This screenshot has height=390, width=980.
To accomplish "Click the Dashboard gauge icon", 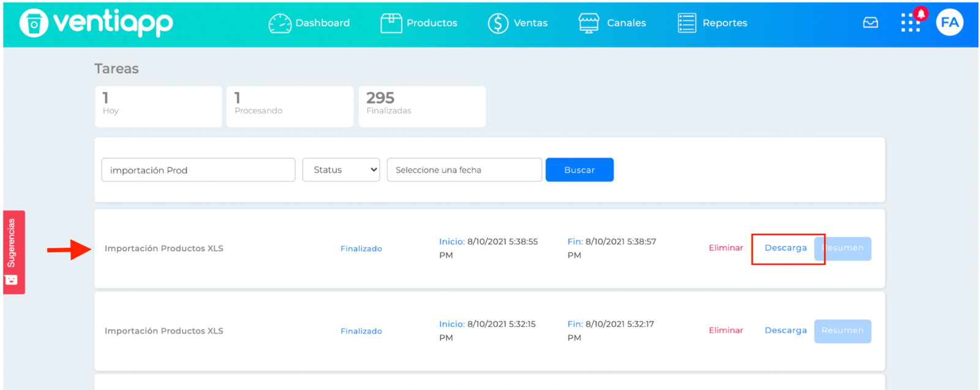I will point(280,23).
